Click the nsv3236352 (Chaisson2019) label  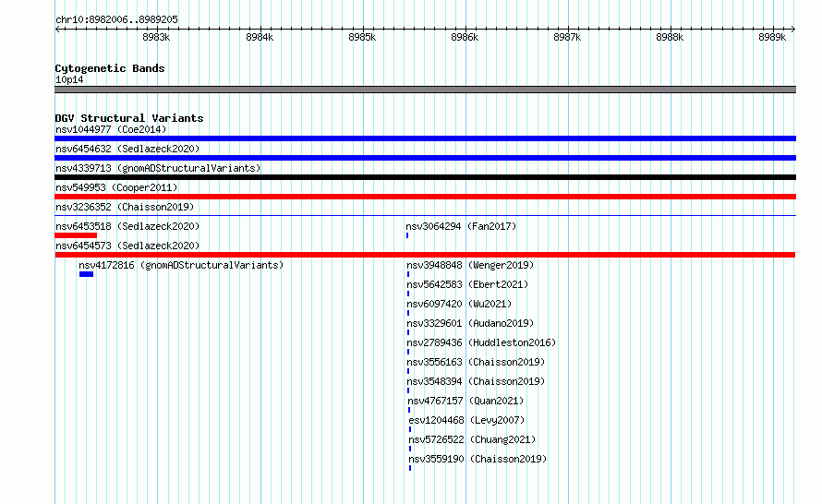[125, 207]
